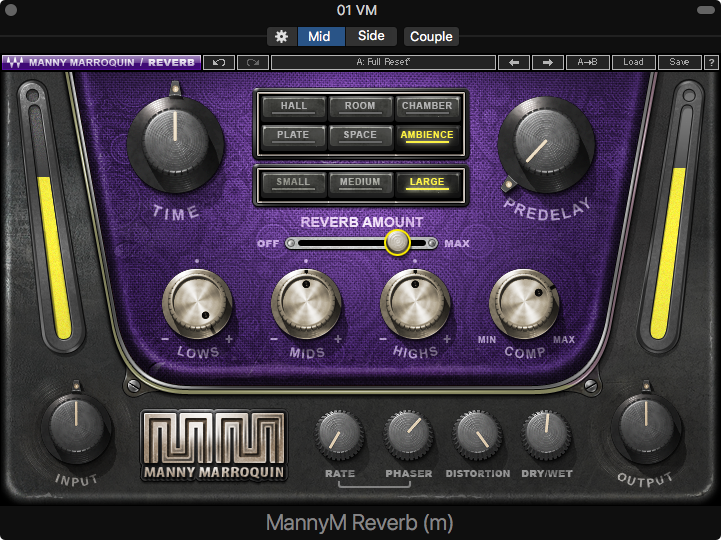Viewport: 721px width, 540px height.
Task: Click the TIME knob
Action: 175,144
